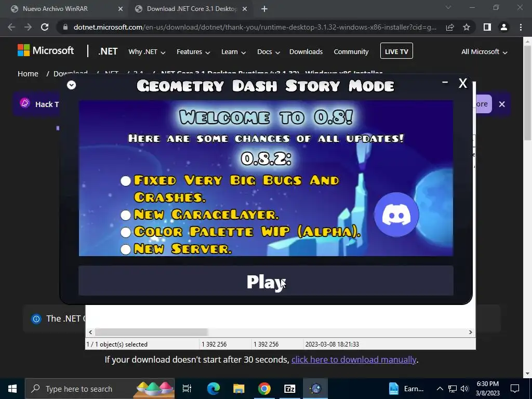This screenshot has width=532, height=399.
Task: Open the Community menu item
Action: pos(351,51)
